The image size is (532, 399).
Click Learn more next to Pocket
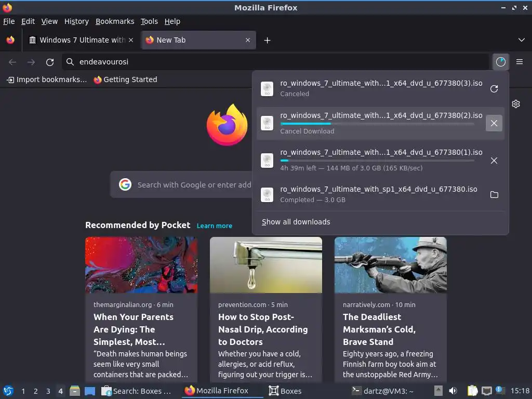[x=215, y=226]
